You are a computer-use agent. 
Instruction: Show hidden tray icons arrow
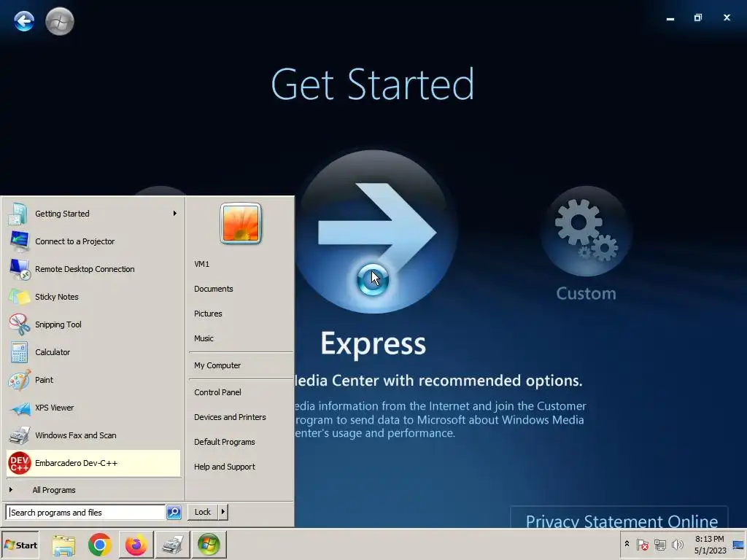coord(627,544)
